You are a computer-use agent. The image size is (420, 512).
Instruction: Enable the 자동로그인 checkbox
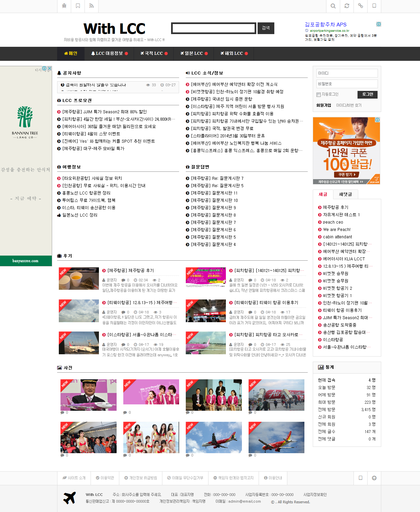point(319,95)
